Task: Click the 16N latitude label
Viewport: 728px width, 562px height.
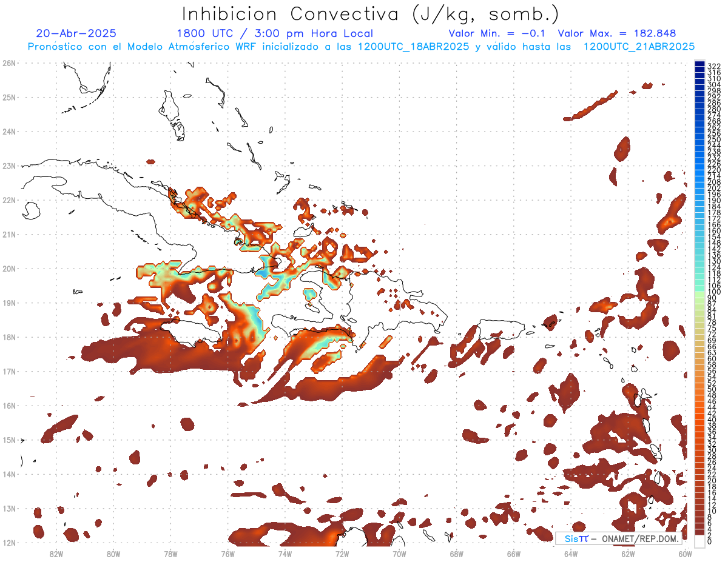Action: (9, 406)
